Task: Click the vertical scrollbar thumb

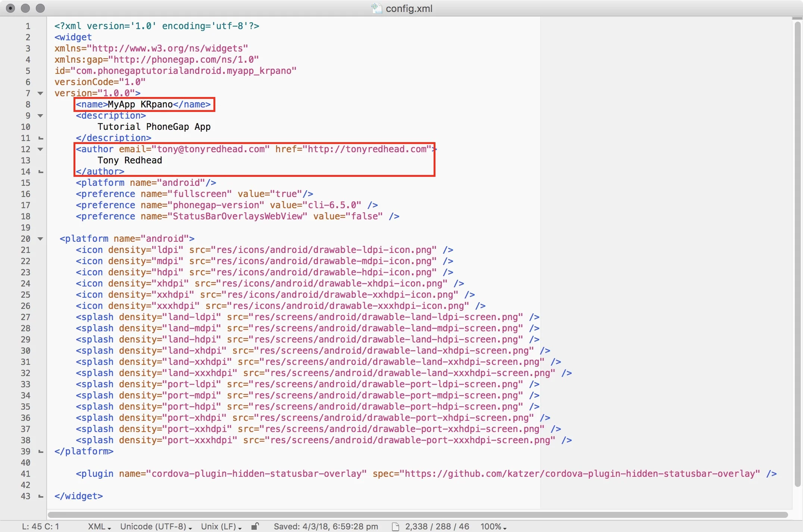Action: pyautogui.click(x=798, y=254)
